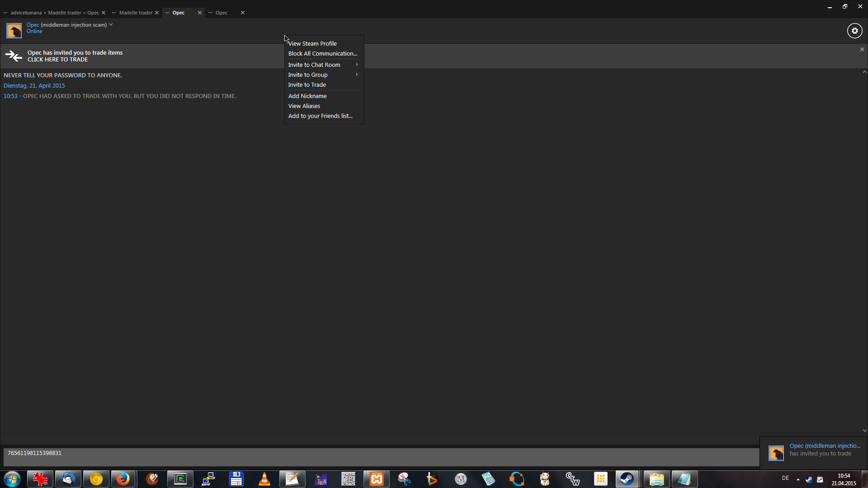Open chat settings gear icon
This screenshot has height=488, width=868.
point(854,31)
